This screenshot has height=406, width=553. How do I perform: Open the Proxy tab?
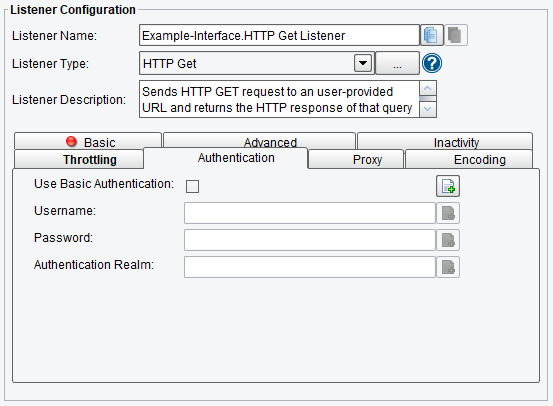point(356,159)
